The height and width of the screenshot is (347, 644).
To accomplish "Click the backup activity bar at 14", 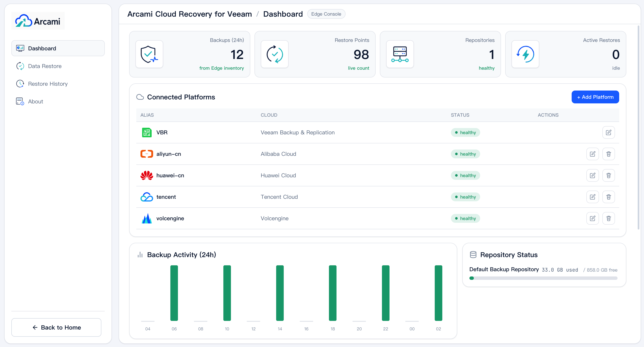I will 280,293.
